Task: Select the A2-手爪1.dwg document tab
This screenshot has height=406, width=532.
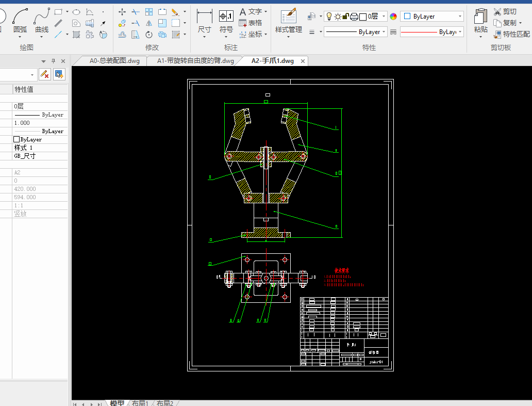Action: coord(273,61)
